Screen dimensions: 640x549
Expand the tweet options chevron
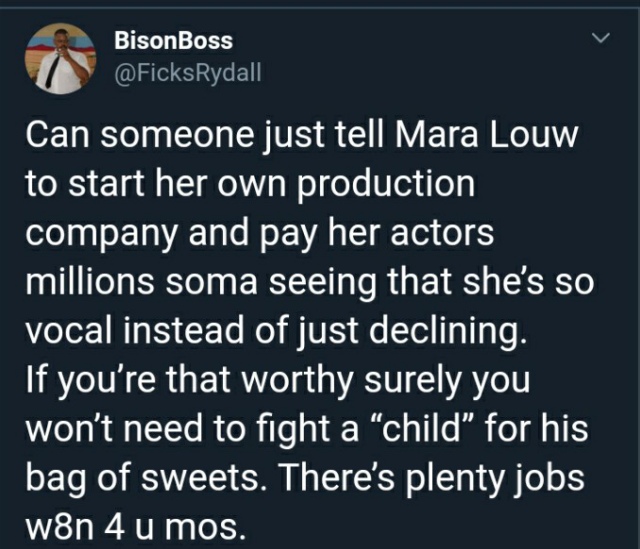click(x=601, y=38)
